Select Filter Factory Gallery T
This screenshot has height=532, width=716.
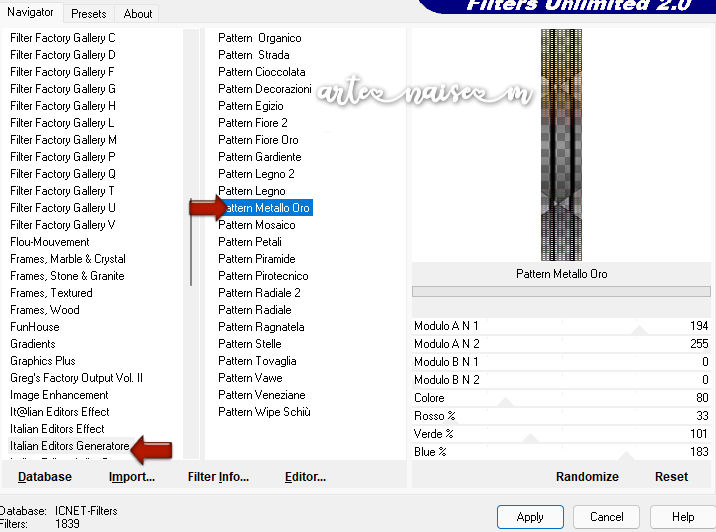click(62, 191)
